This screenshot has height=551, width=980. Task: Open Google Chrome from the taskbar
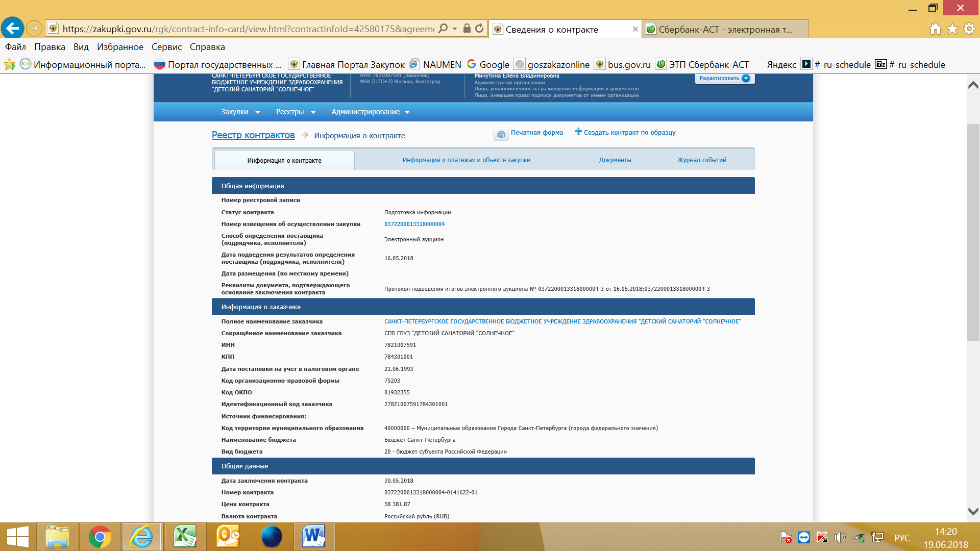[x=100, y=537]
